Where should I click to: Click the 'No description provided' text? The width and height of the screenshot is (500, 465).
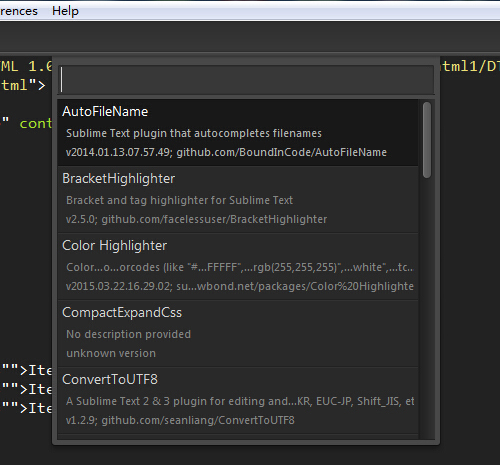click(128, 334)
